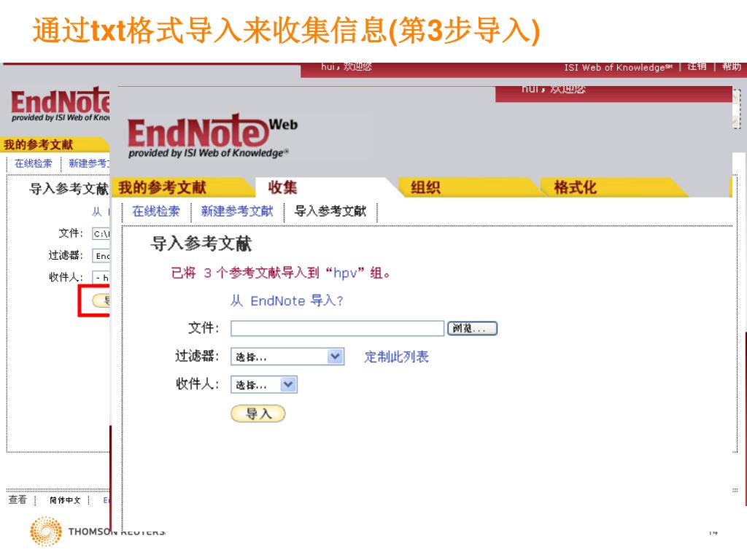Open the 定制此列表 link
The width and height of the screenshot is (747, 560).
(x=396, y=357)
